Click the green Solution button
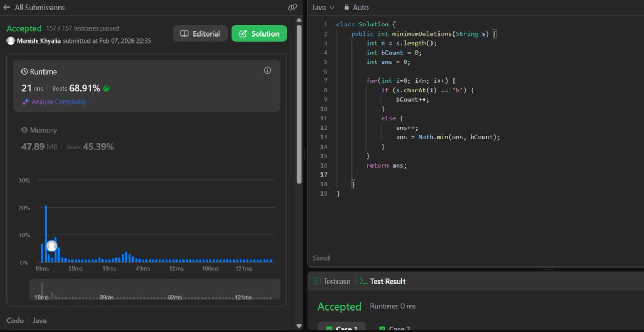 [259, 33]
